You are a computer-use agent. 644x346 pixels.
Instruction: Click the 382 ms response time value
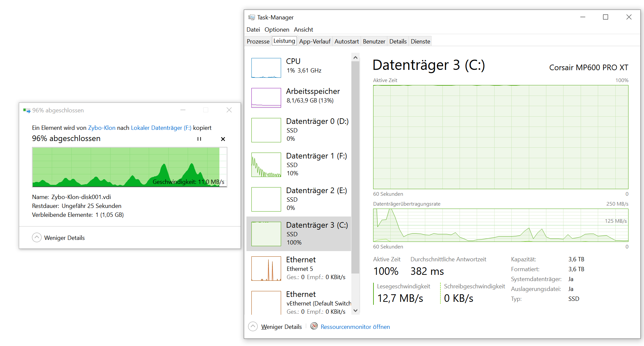(427, 271)
